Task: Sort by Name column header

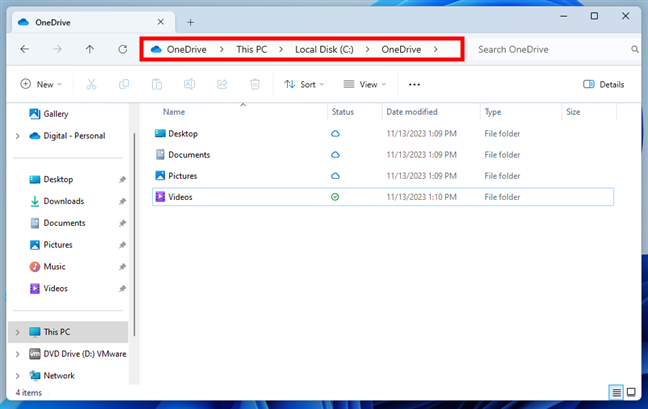Action: tap(174, 112)
